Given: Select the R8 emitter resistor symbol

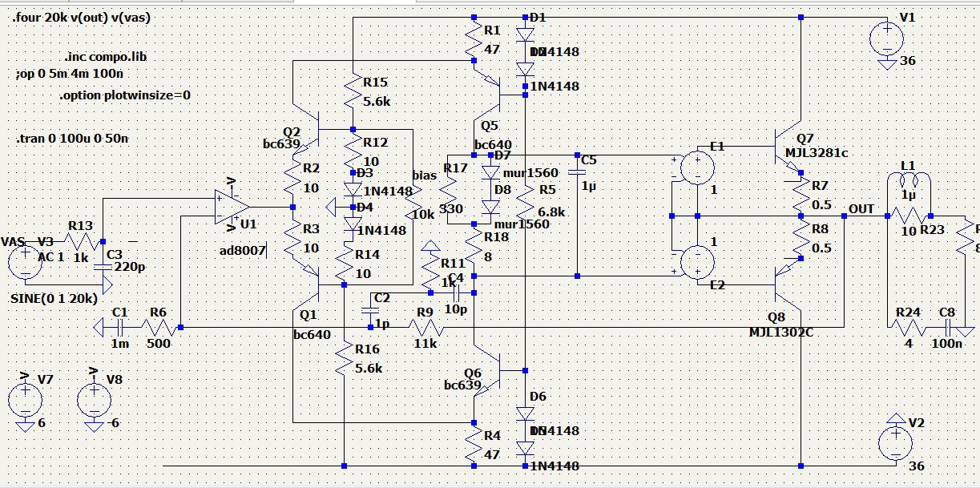Looking at the screenshot, I should point(801,239).
